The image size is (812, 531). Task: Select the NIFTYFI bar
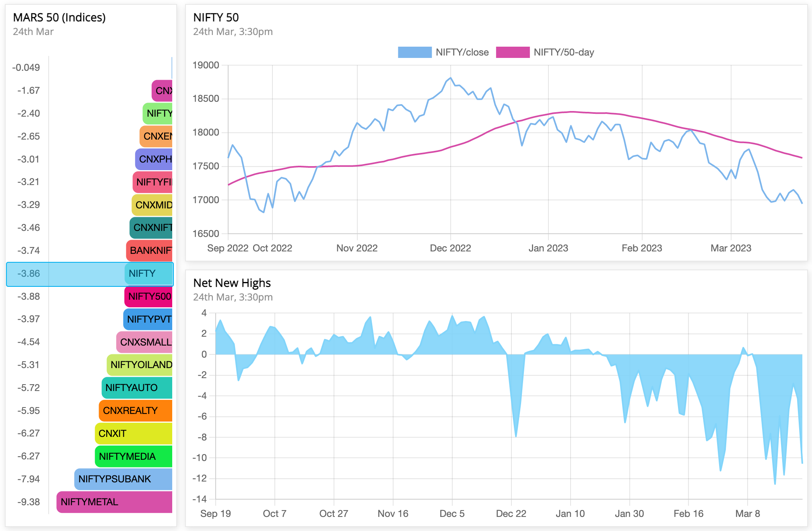pos(153,182)
